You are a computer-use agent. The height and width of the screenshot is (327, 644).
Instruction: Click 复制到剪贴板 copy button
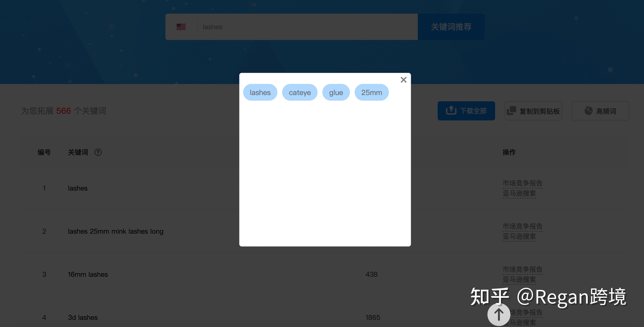point(533,111)
